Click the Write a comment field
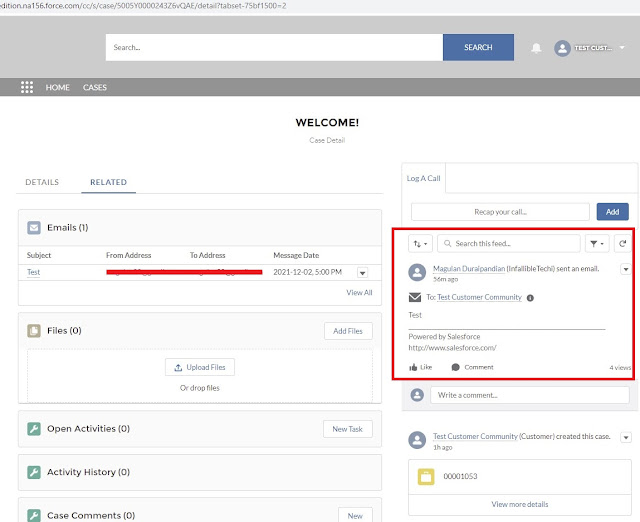This screenshot has height=522, width=640. [x=530, y=395]
